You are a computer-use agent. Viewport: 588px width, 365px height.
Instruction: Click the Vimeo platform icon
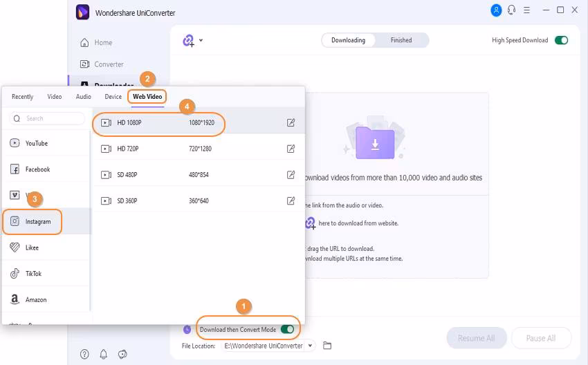[x=15, y=195]
